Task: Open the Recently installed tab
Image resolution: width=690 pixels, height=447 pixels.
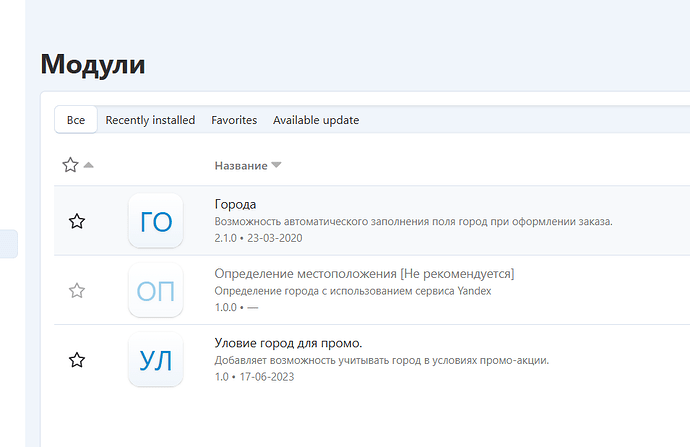Action: click(150, 120)
